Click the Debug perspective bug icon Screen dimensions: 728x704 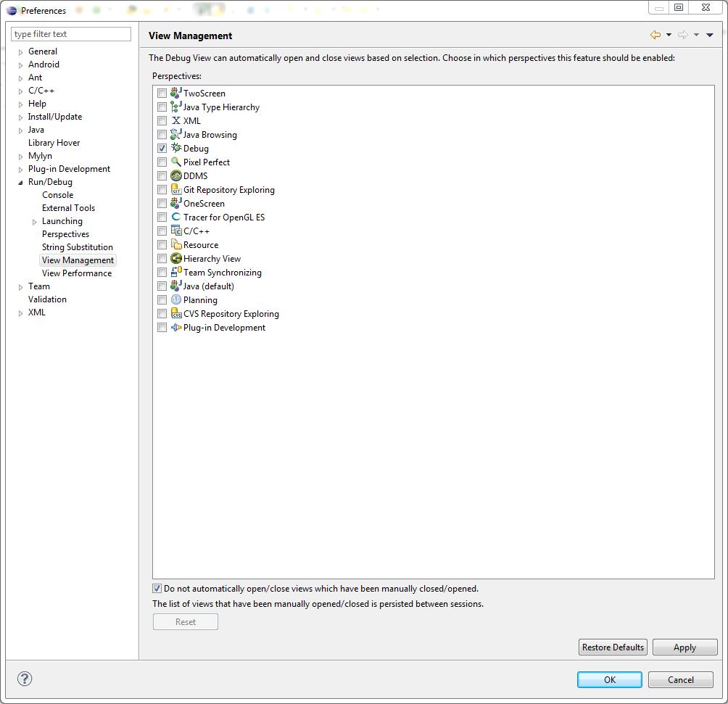(176, 148)
